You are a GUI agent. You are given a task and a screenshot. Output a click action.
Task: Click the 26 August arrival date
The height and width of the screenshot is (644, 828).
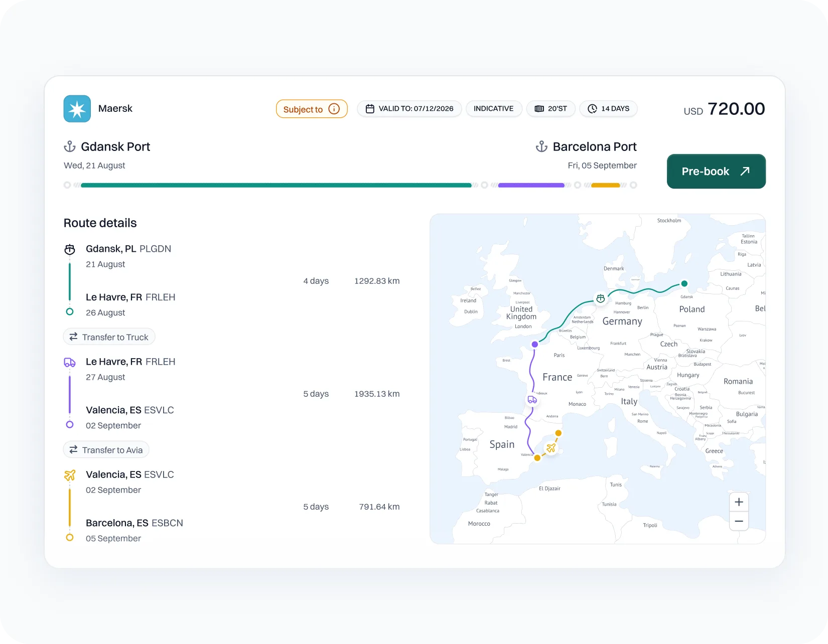(x=105, y=312)
